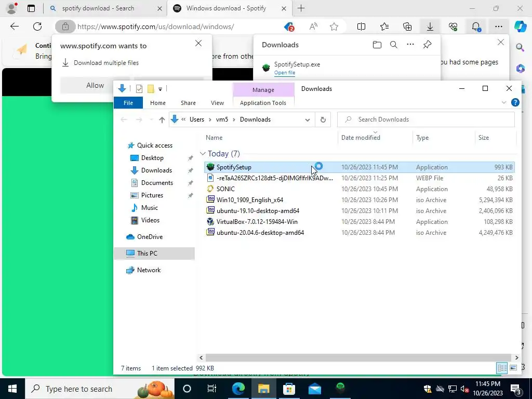Open Edge downloads toolbar icon
Viewport: 532px width, 399px height.
click(x=430, y=26)
